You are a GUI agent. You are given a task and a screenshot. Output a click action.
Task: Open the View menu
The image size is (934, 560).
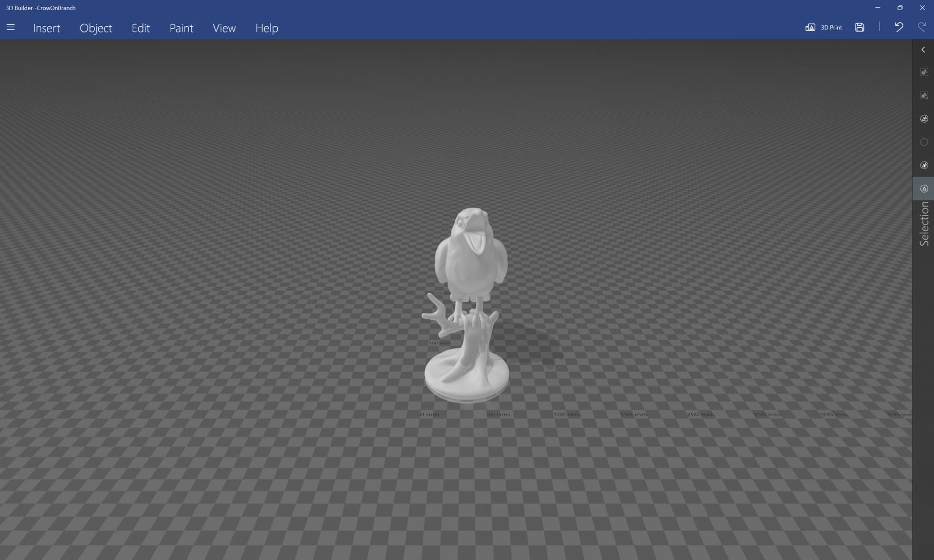[x=224, y=28]
